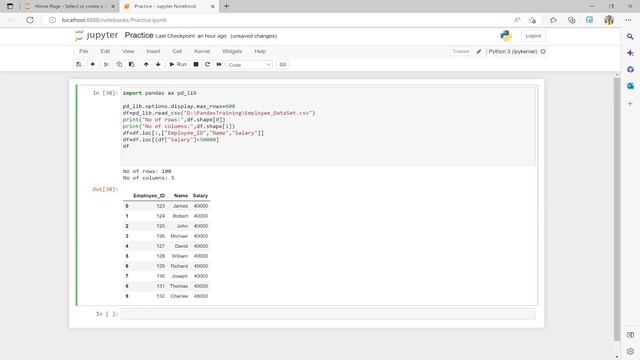This screenshot has width=640, height=360.
Task: Click the Name column header
Action: tap(181, 196)
